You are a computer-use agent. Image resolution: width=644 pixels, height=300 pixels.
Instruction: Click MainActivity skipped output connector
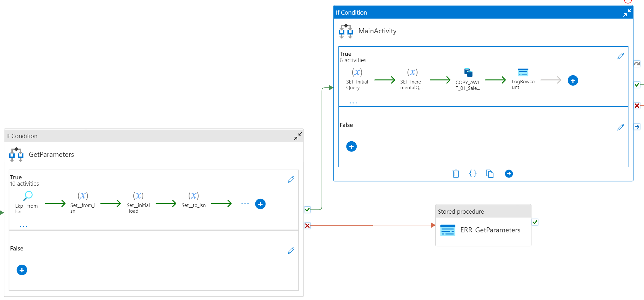[637, 64]
